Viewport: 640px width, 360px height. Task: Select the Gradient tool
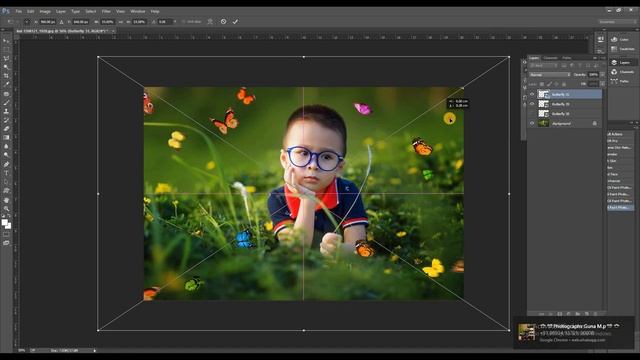point(6,137)
